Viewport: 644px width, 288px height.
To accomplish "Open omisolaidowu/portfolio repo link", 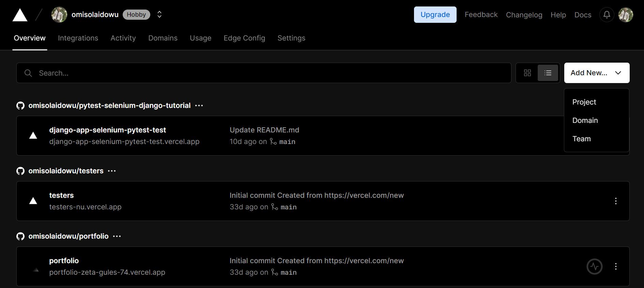I will click(x=68, y=236).
